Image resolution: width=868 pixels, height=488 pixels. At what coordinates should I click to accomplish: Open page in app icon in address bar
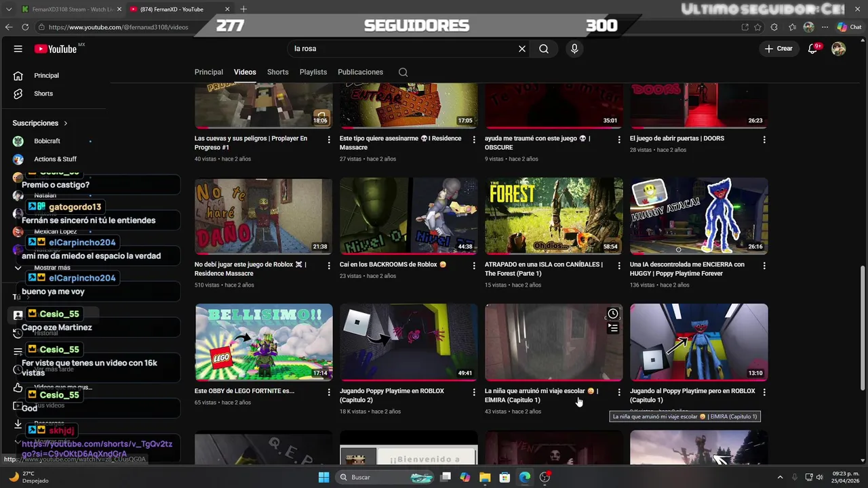click(x=745, y=27)
